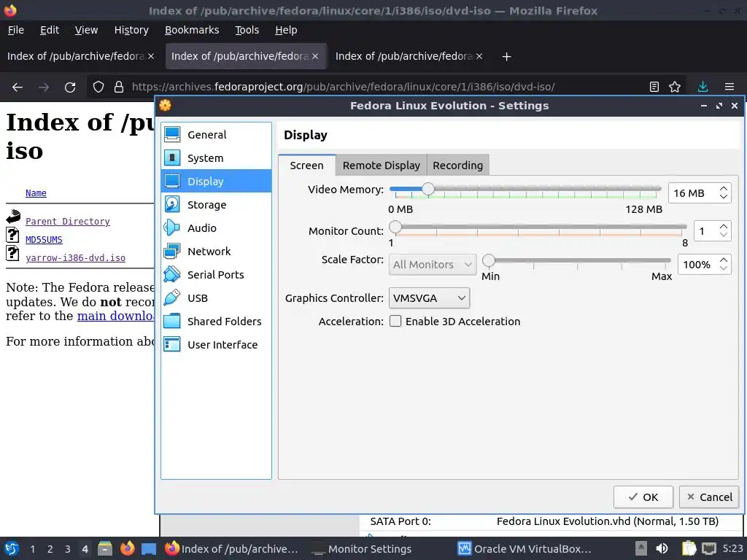
Task: Open the Firefox Help menu
Action: (x=286, y=30)
